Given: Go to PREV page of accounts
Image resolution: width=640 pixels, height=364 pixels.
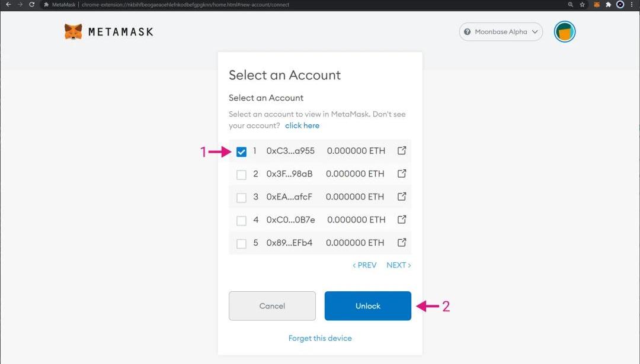Looking at the screenshot, I should click(364, 265).
